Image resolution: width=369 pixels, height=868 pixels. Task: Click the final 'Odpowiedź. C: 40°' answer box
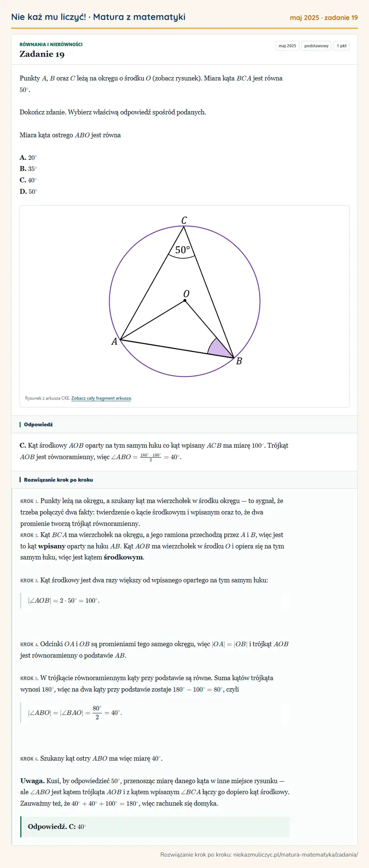click(155, 826)
